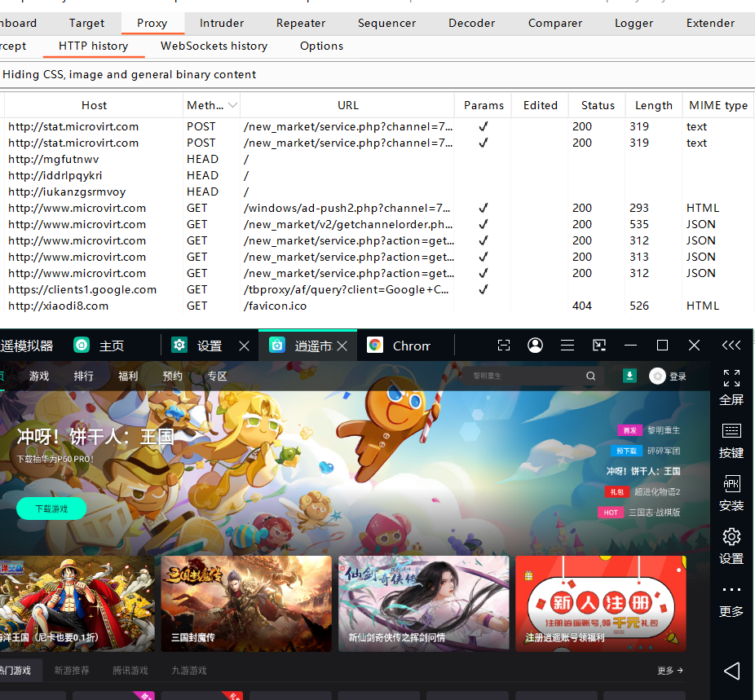Click the 535 length cell
This screenshot has width=755, height=700.
click(x=639, y=225)
